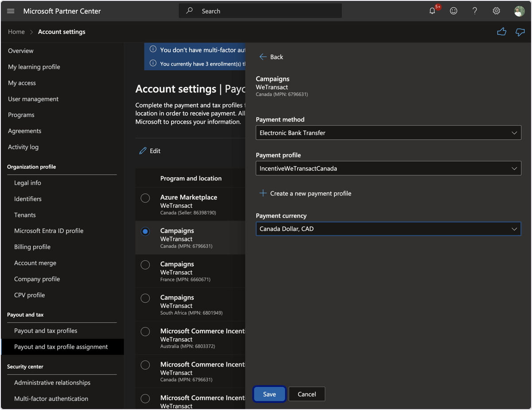
Task: Open the hamburger navigation menu
Action: (11, 11)
